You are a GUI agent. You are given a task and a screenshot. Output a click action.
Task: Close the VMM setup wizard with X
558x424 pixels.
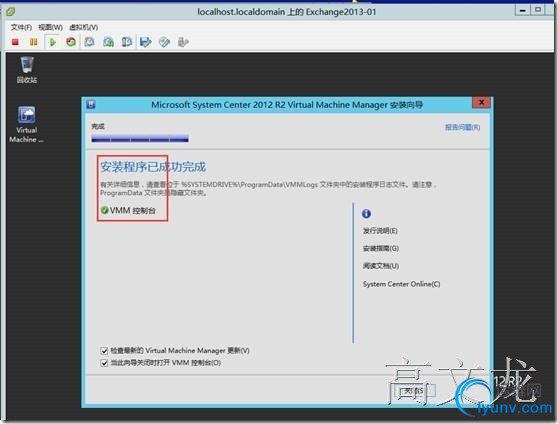pyautogui.click(x=481, y=103)
